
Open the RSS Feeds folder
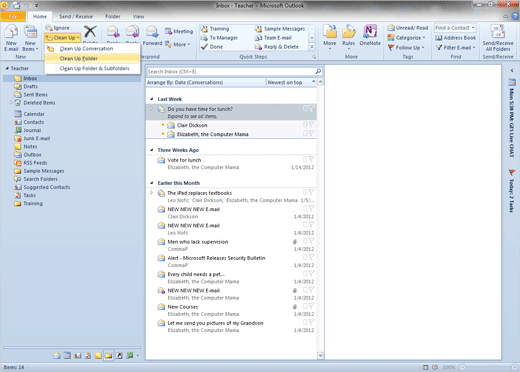[35, 163]
